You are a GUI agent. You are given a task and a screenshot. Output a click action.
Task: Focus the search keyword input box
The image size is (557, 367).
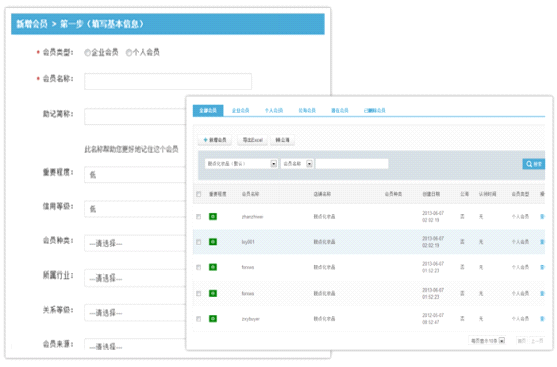(x=352, y=163)
